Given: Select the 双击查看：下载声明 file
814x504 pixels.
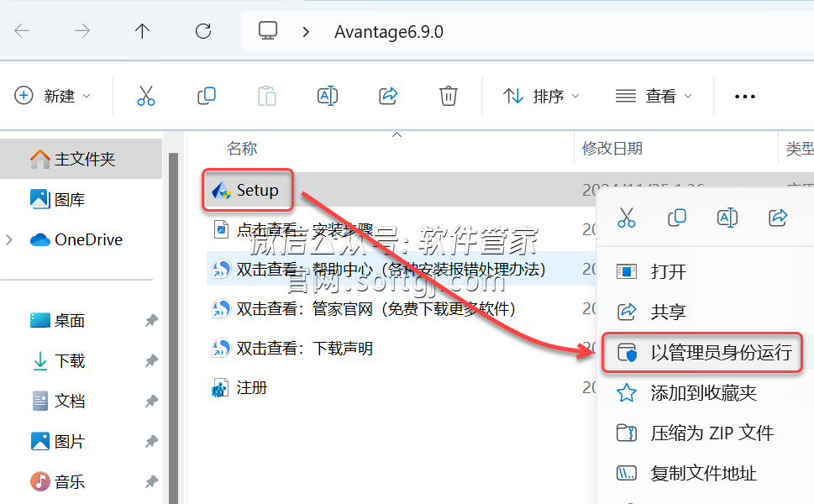Looking at the screenshot, I should click(x=292, y=349).
